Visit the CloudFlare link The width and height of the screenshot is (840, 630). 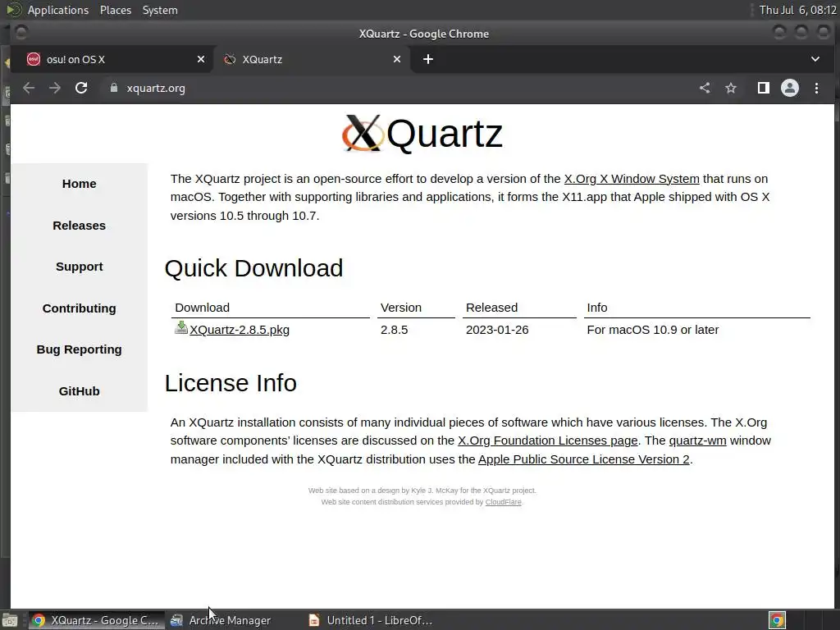coord(503,502)
